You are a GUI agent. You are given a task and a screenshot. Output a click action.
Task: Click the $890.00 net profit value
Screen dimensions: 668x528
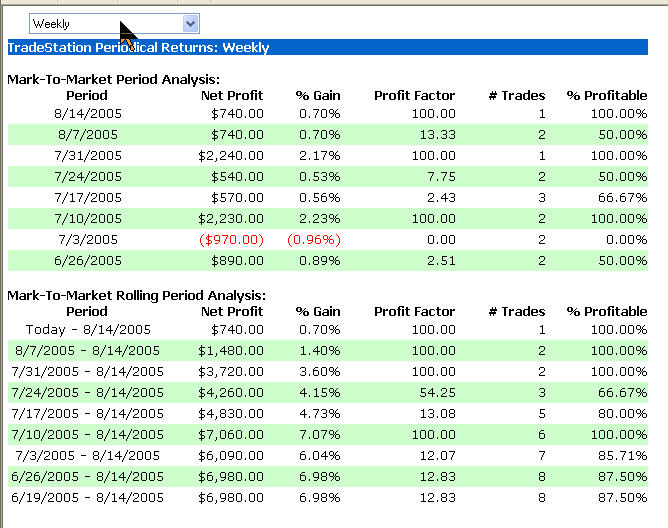pos(237,260)
